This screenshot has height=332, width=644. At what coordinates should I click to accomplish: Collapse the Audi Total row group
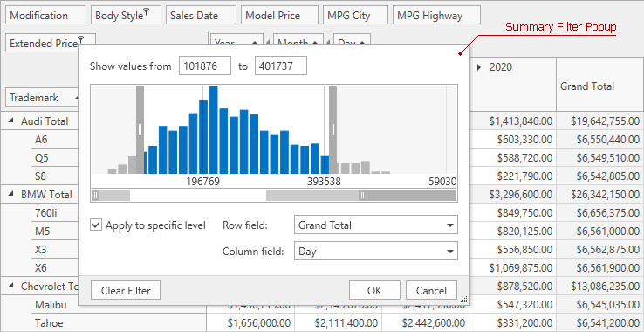[12, 121]
